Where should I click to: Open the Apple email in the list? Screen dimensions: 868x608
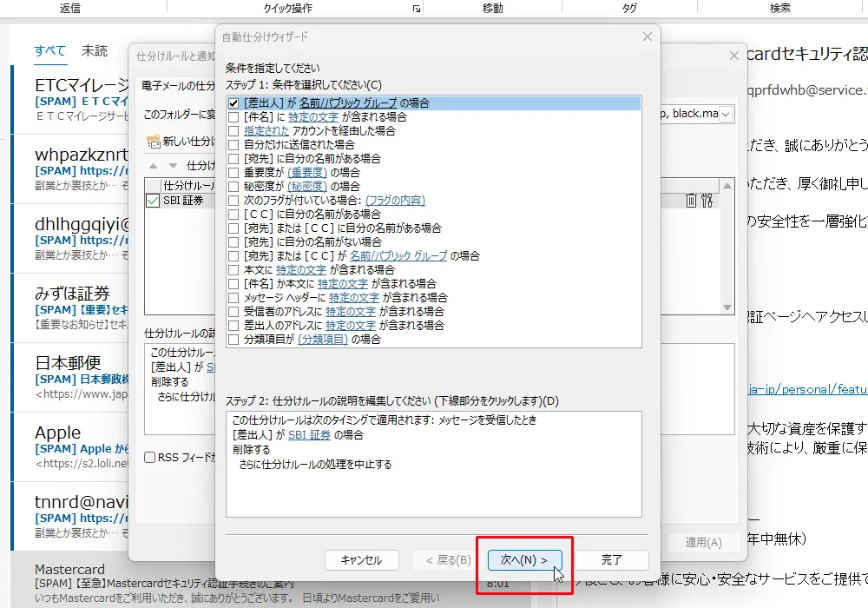pos(70,446)
